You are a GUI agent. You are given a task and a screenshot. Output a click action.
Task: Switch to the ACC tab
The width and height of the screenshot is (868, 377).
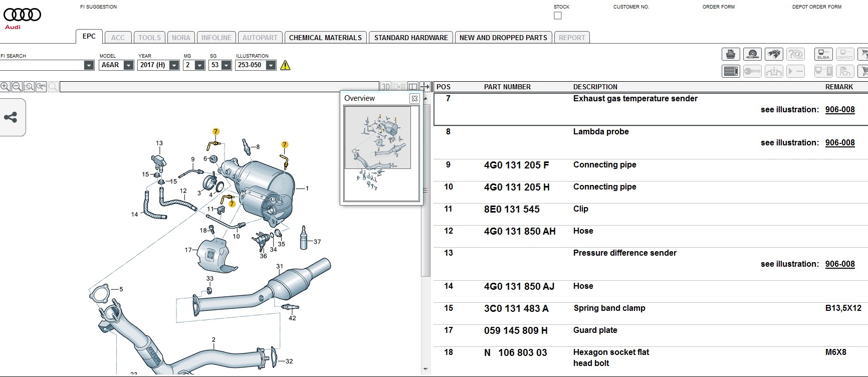pyautogui.click(x=118, y=38)
